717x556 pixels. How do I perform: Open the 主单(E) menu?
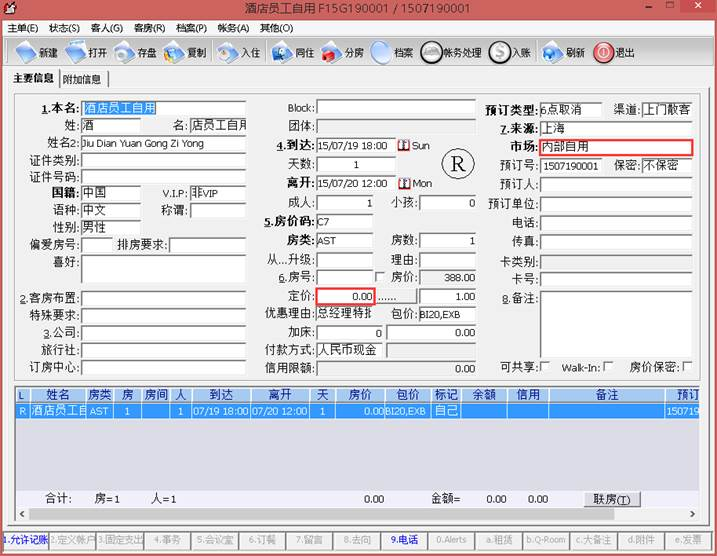pos(22,28)
